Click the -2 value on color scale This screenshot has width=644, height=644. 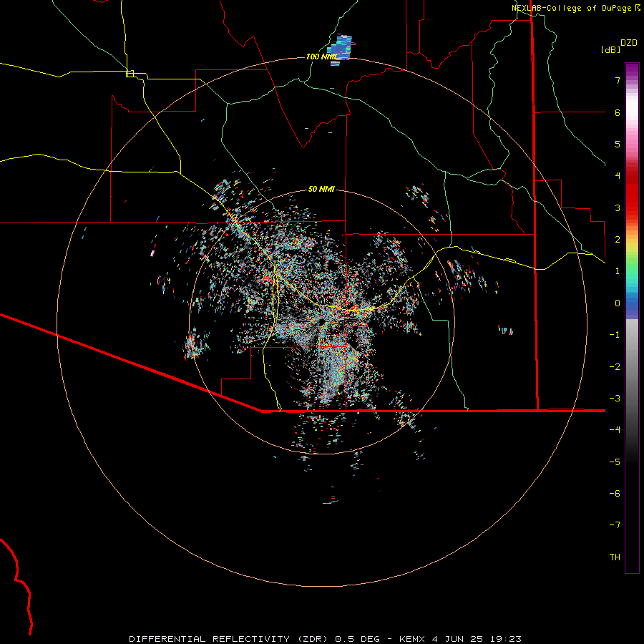pos(615,366)
